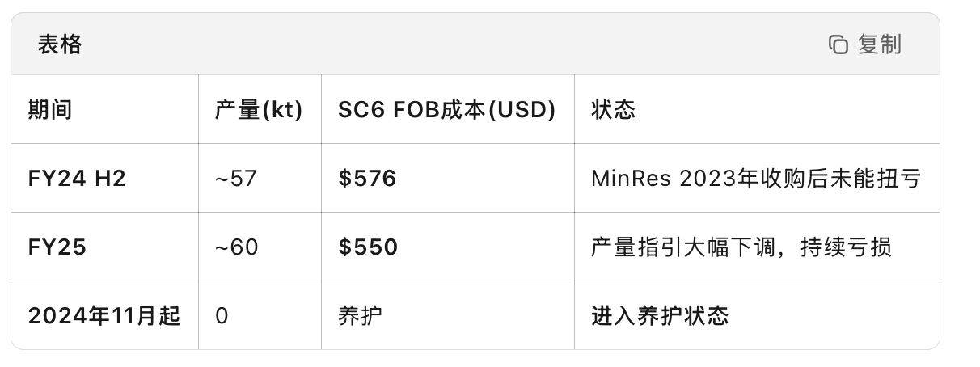The width and height of the screenshot is (980, 367).
Task: Click the MinRes 2023年收购后未能扭亏 cell
Action: click(x=756, y=179)
